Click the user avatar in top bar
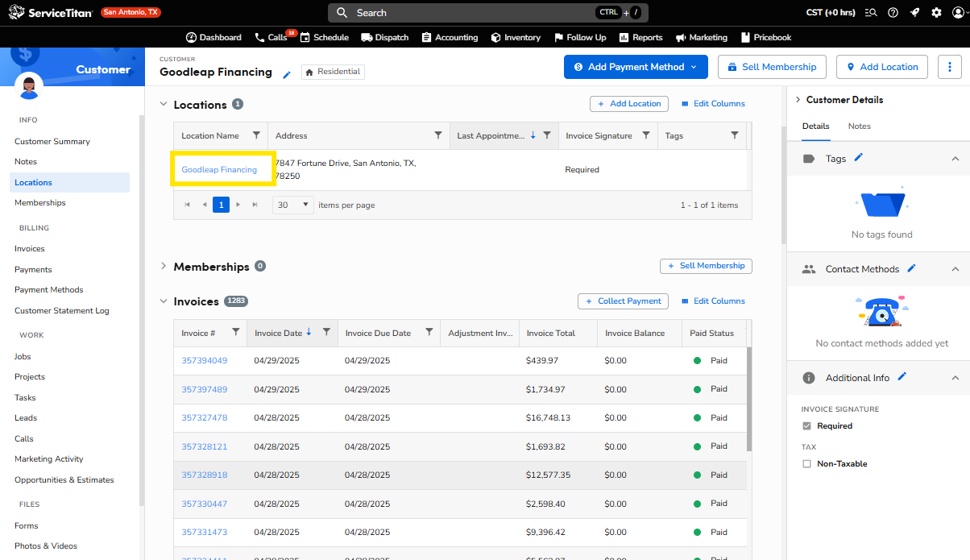 coord(958,12)
